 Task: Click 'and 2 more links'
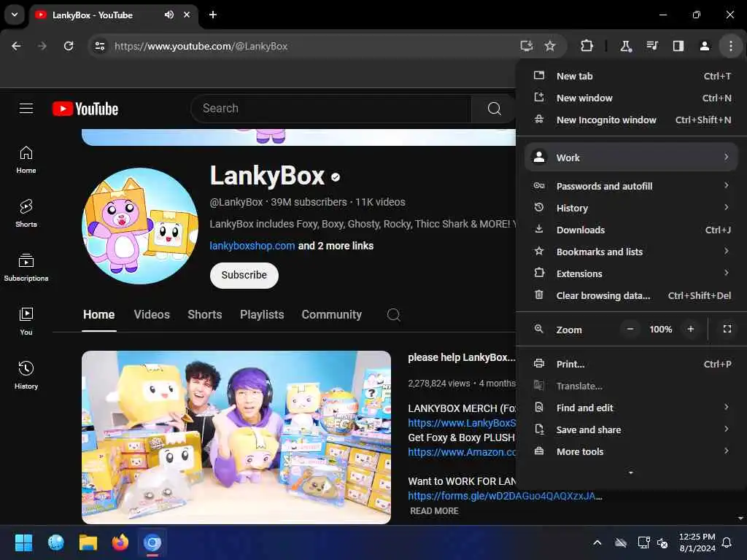point(336,246)
